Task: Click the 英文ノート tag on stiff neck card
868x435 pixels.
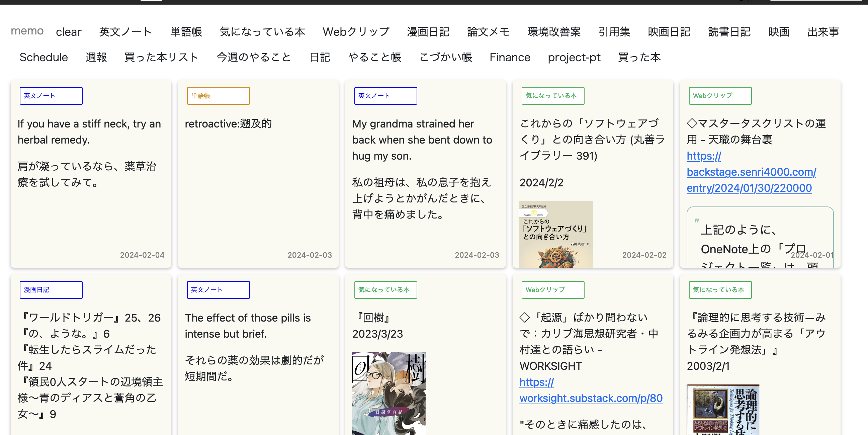Action: pos(51,96)
